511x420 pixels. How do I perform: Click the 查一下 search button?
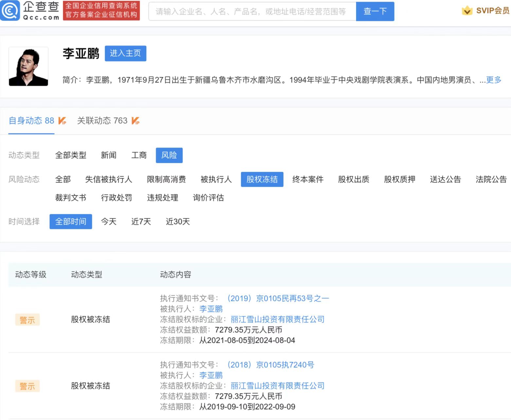click(375, 11)
